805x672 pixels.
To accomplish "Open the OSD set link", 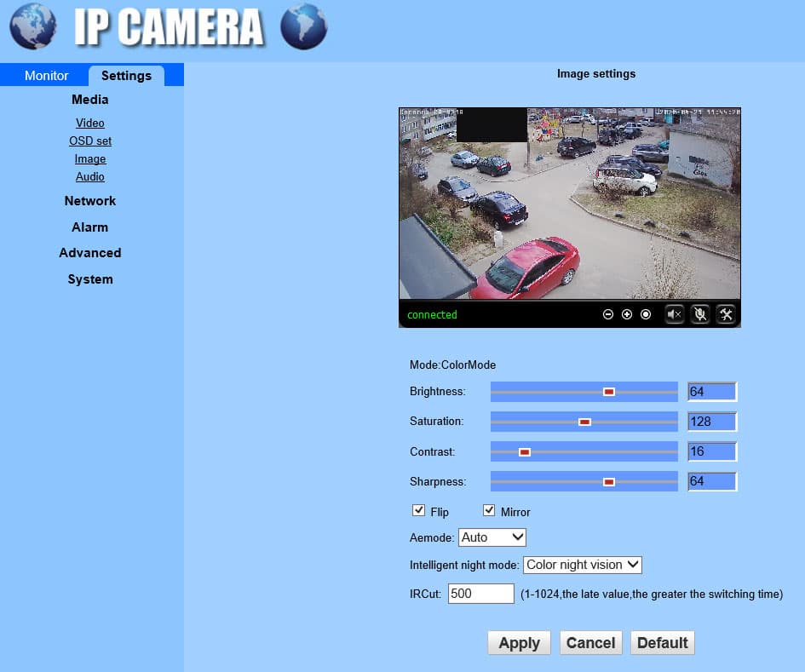I will [x=90, y=141].
